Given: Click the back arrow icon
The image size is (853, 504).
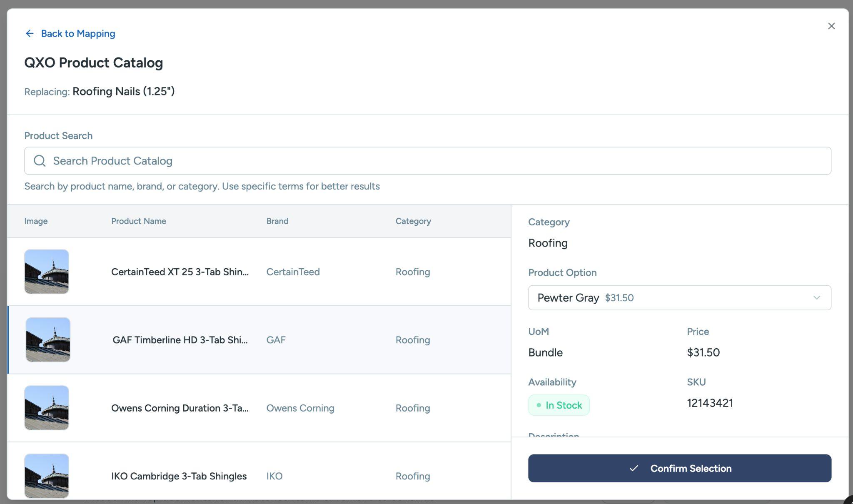Looking at the screenshot, I should 30,33.
